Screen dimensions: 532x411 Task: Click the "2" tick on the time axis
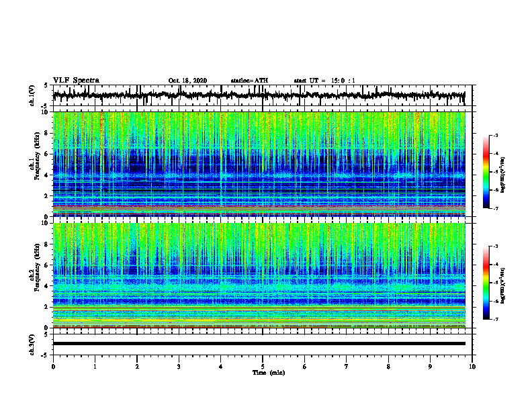coord(137,367)
